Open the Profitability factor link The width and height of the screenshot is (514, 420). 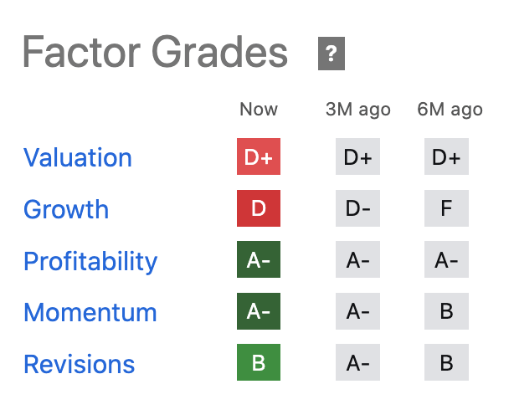90,261
